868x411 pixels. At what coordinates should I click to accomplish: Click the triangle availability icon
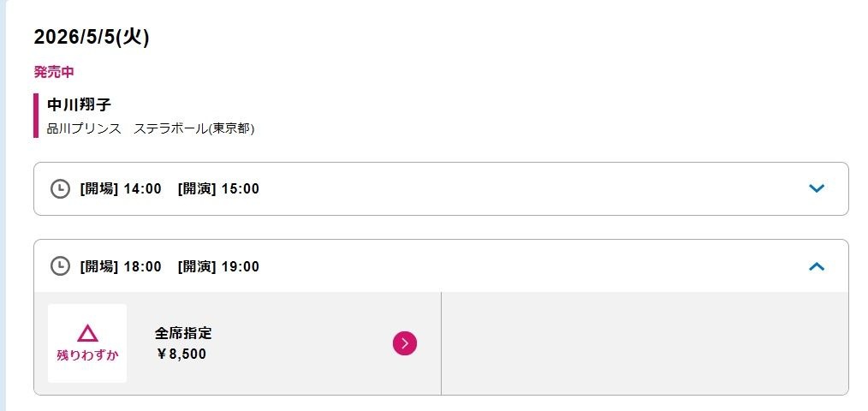point(87,333)
